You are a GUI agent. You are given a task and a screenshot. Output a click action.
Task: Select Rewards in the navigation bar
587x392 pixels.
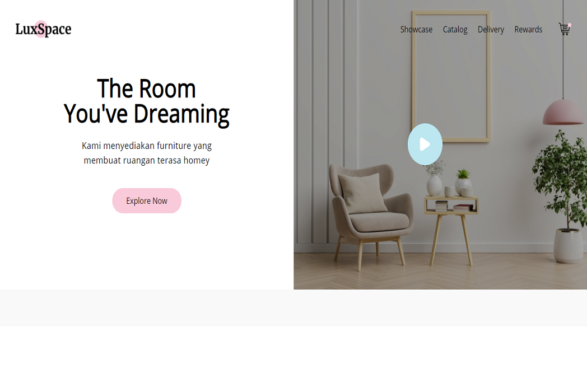(528, 29)
